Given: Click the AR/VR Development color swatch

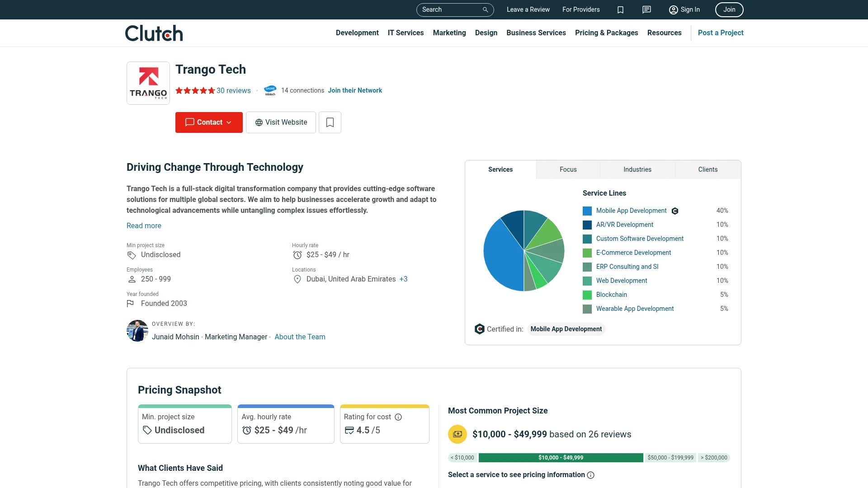Looking at the screenshot, I should pyautogui.click(x=587, y=225).
